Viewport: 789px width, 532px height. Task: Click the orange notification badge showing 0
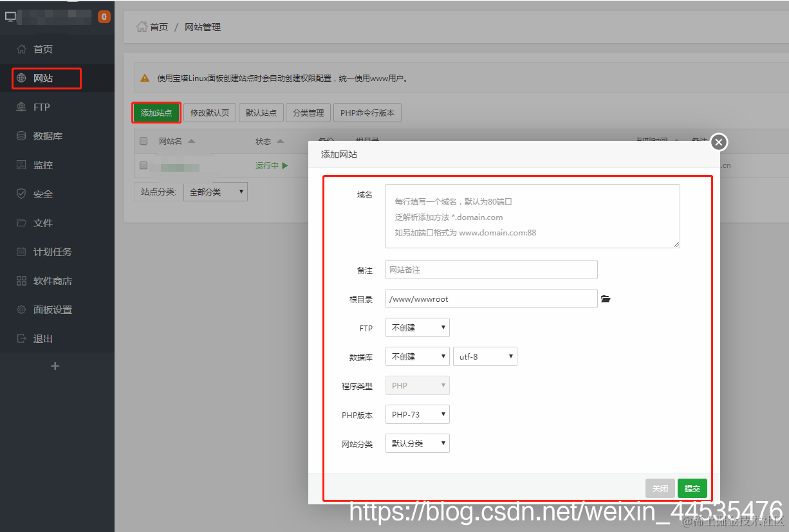[104, 17]
